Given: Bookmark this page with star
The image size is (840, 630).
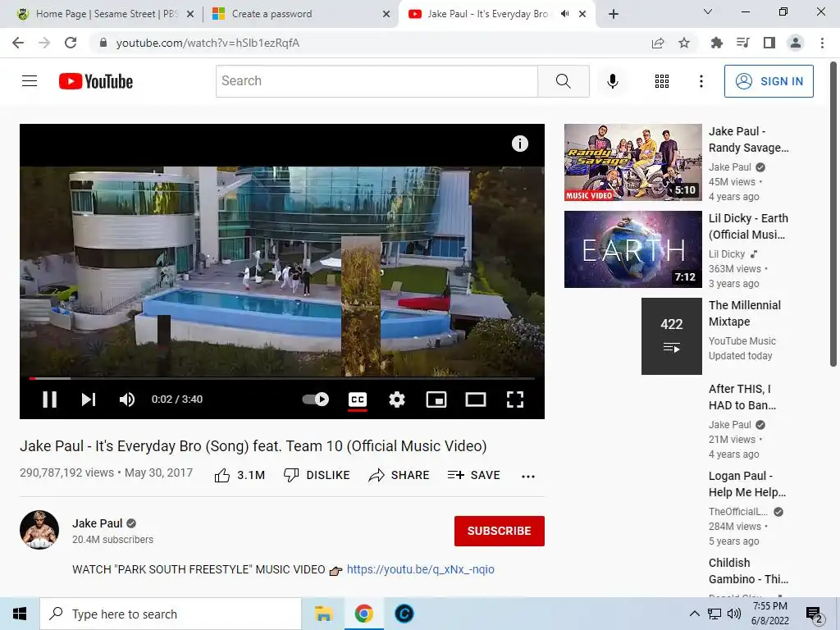Looking at the screenshot, I should pyautogui.click(x=684, y=43).
